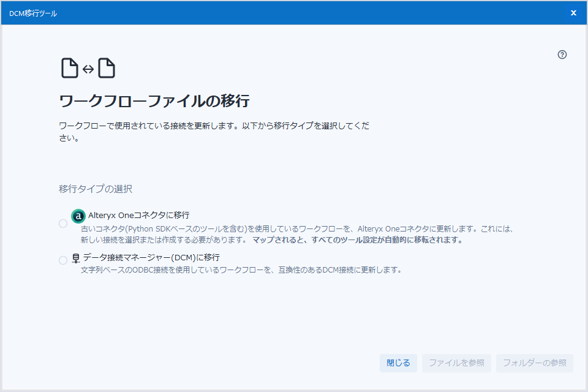Click the double arrow between the document icons
The image size is (588, 392).
(88, 69)
